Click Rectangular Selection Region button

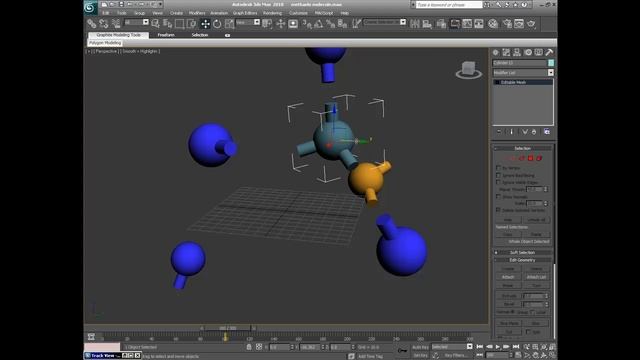click(x=179, y=24)
